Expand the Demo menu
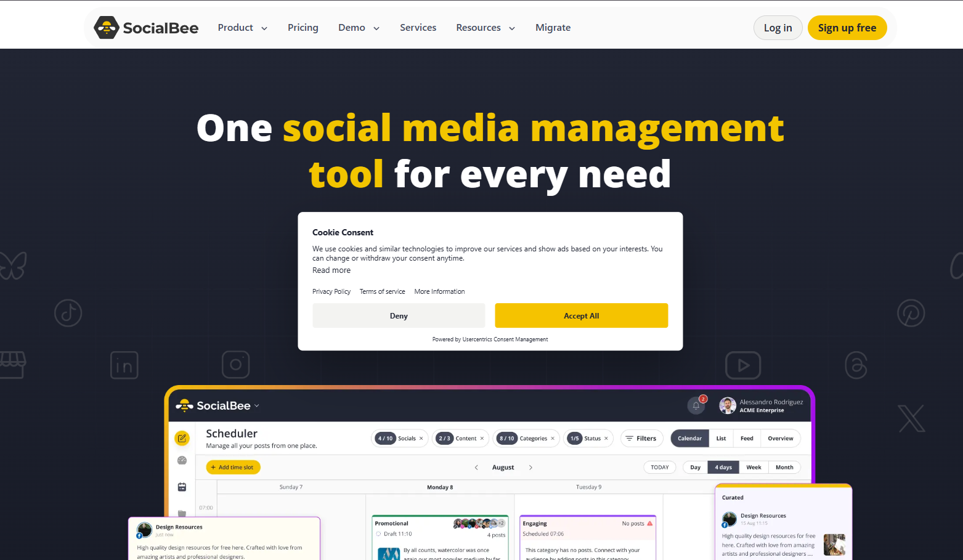This screenshot has width=963, height=560. [359, 28]
